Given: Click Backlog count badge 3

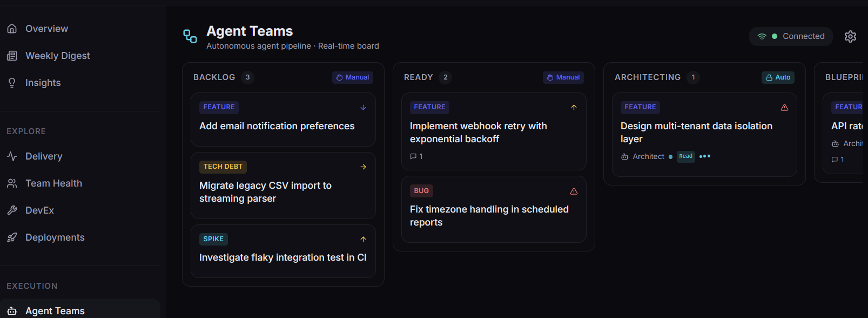Looking at the screenshot, I should point(247,77).
